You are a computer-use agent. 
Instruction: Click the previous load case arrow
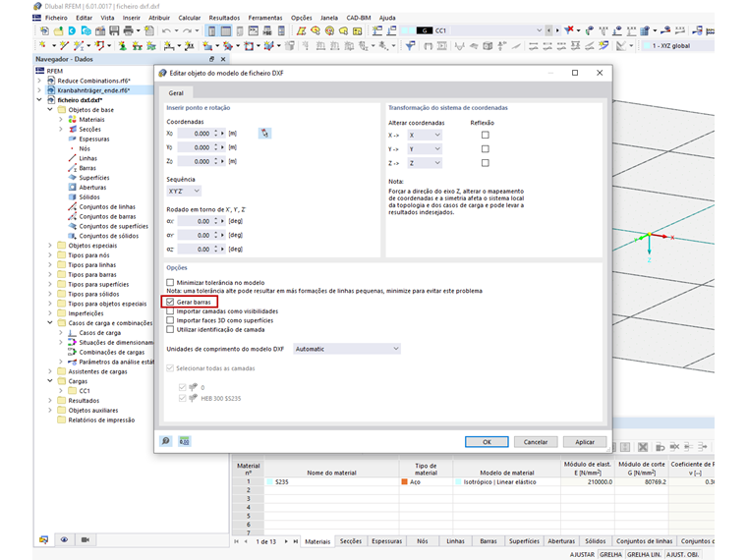coord(548,30)
